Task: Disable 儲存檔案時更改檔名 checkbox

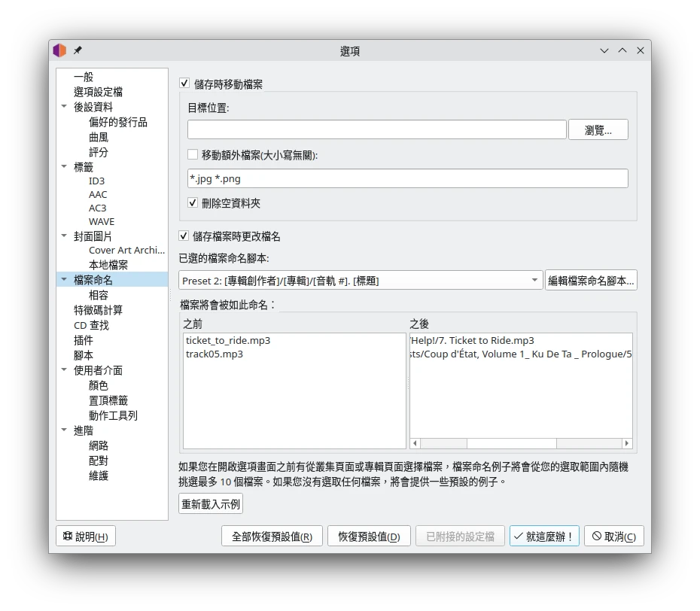Action: (184, 236)
